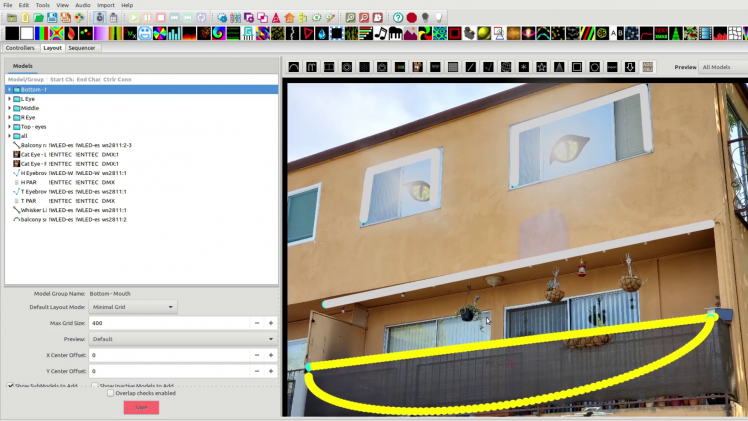The image size is (748, 421).
Task: Select the Faces smiley effect icon
Action: tap(145, 33)
